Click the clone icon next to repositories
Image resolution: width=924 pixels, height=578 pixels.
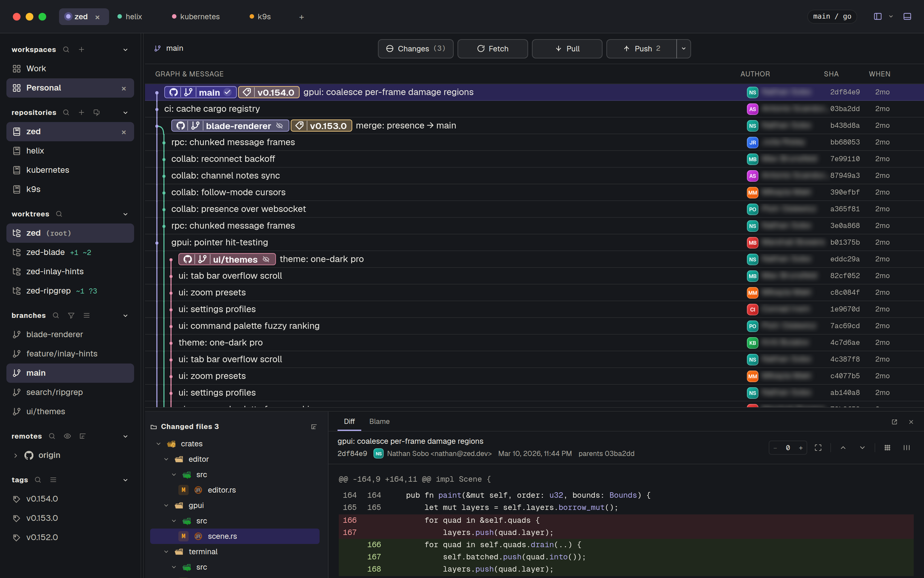[x=97, y=112]
